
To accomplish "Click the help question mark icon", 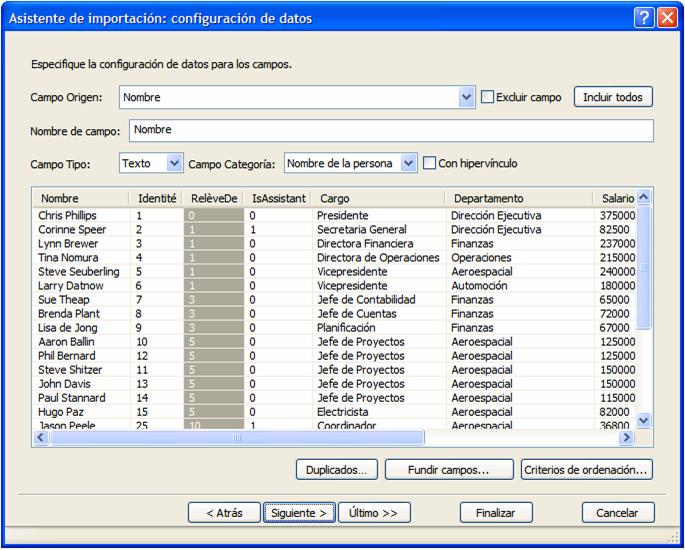I will (x=644, y=18).
